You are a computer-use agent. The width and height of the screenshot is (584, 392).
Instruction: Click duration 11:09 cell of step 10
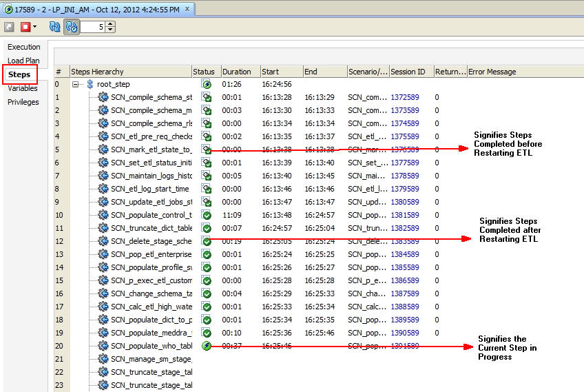tap(231, 215)
